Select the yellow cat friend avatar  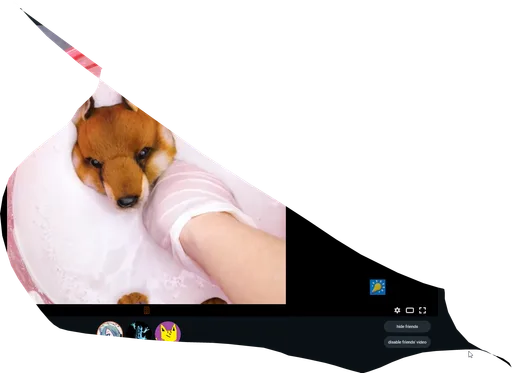tap(168, 331)
